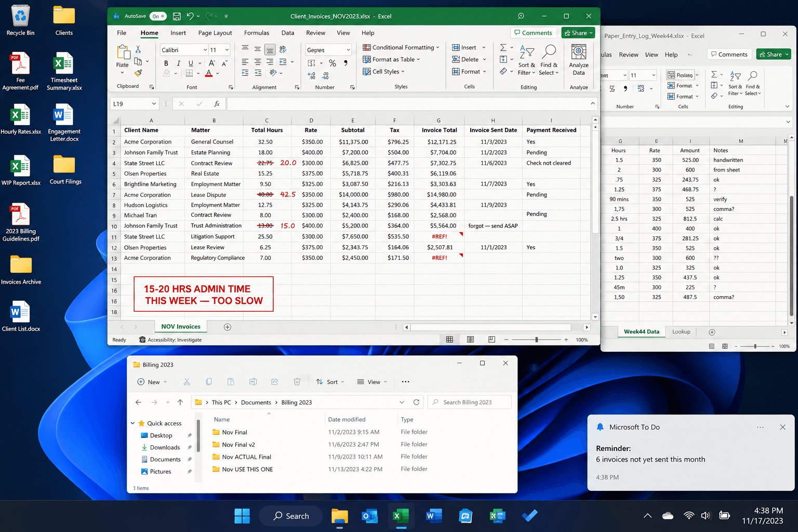The height and width of the screenshot is (532, 798).
Task: Click the red Font Color swatch button
Action: [x=209, y=73]
